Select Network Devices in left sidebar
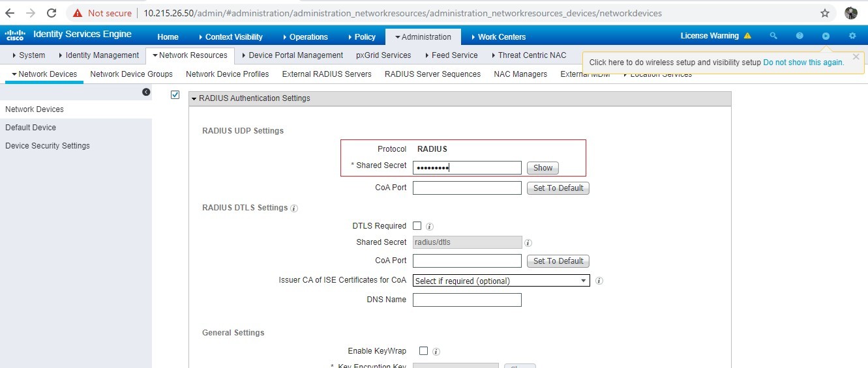 click(x=35, y=109)
